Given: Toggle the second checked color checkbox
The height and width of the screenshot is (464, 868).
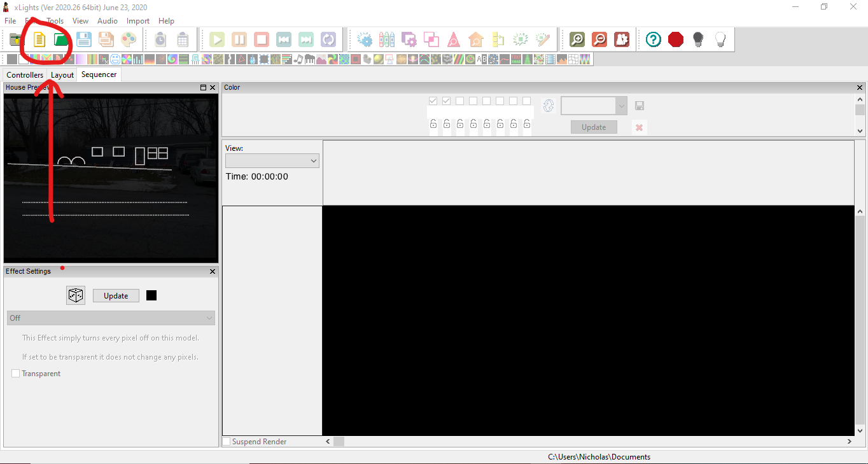Looking at the screenshot, I should coord(447,101).
